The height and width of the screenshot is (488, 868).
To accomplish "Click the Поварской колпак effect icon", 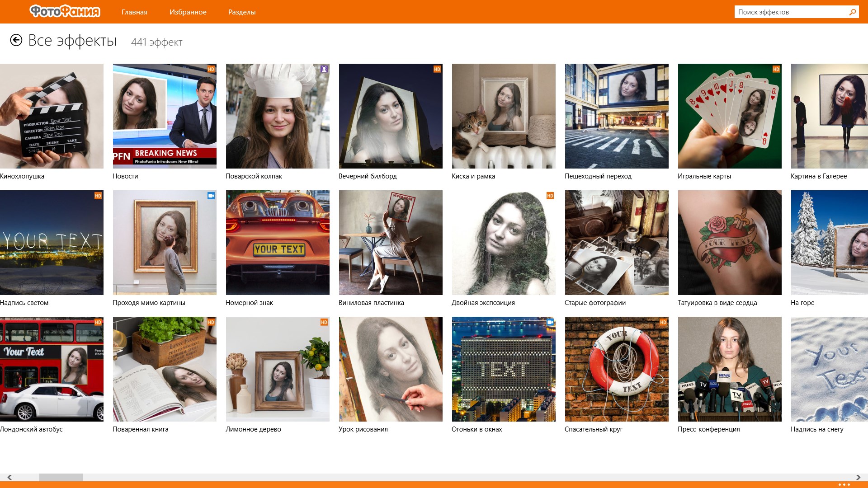I will tap(277, 116).
